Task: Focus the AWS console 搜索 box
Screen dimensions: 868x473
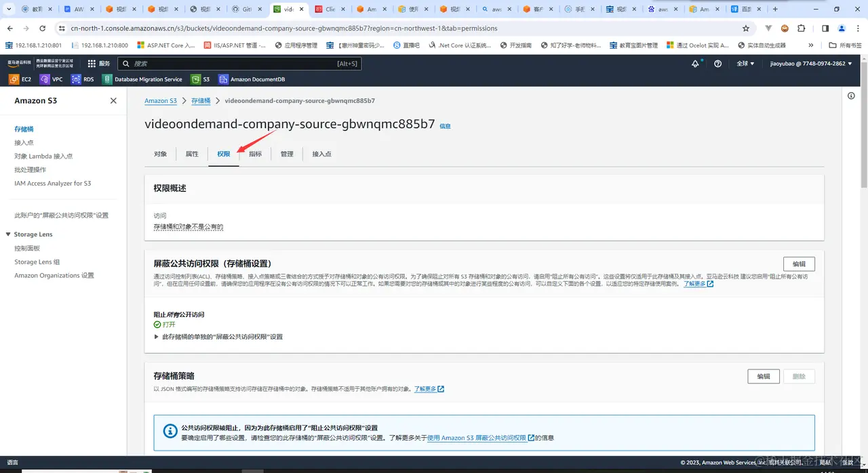Action: tap(239, 63)
